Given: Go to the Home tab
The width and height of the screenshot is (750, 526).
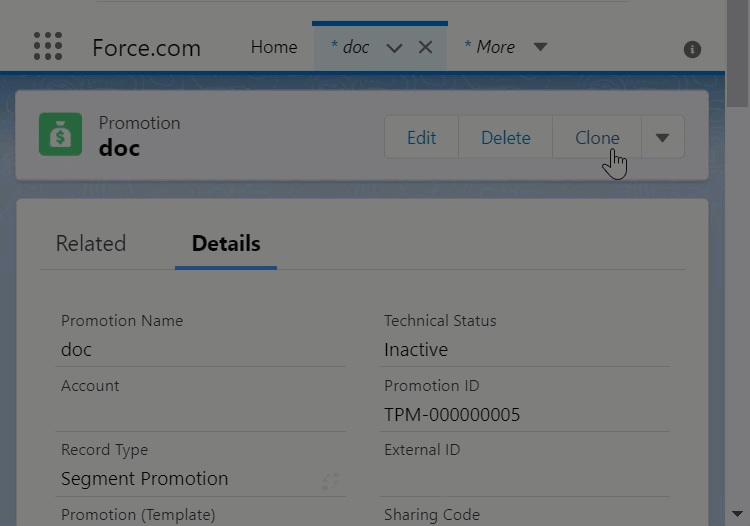Looking at the screenshot, I should [274, 47].
